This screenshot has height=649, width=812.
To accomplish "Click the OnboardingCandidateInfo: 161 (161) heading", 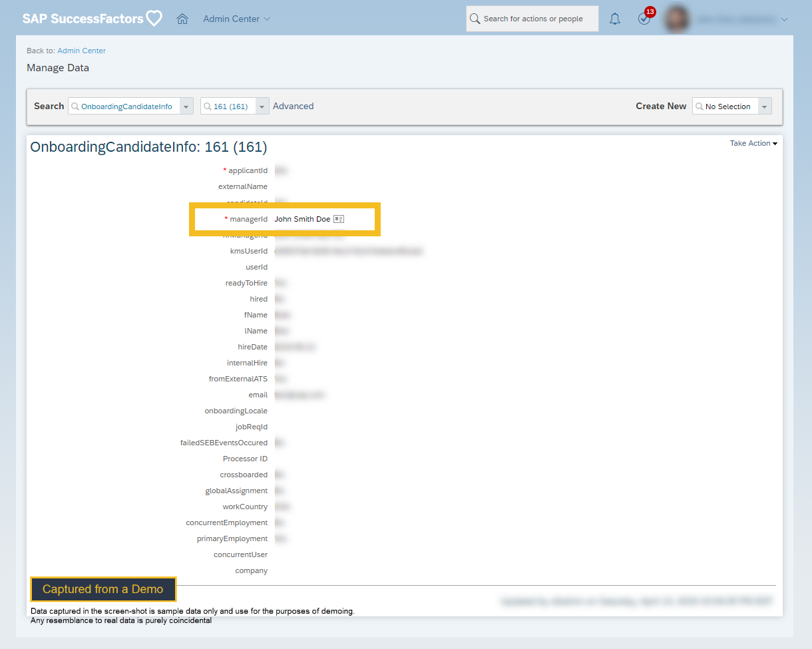I will coord(148,147).
